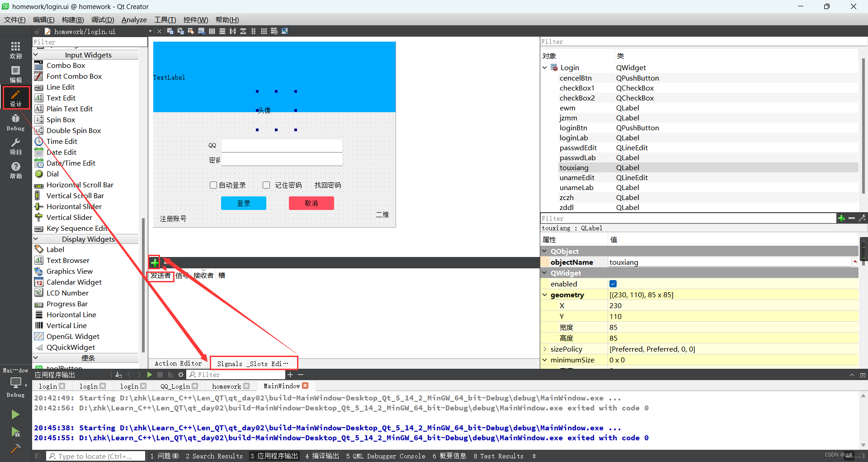Add a new signal/slot connection
The width and height of the screenshot is (868, 462).
(155, 262)
